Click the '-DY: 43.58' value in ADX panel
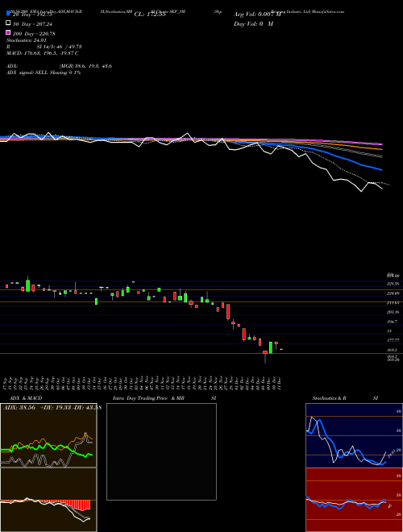 (87, 408)
